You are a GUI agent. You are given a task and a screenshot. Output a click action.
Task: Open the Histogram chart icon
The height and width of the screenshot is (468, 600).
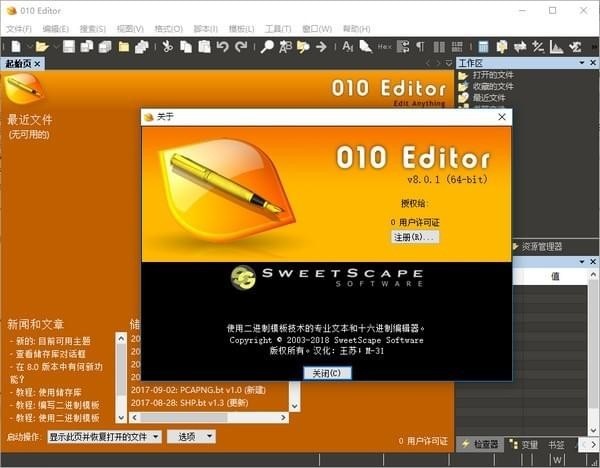point(556,47)
